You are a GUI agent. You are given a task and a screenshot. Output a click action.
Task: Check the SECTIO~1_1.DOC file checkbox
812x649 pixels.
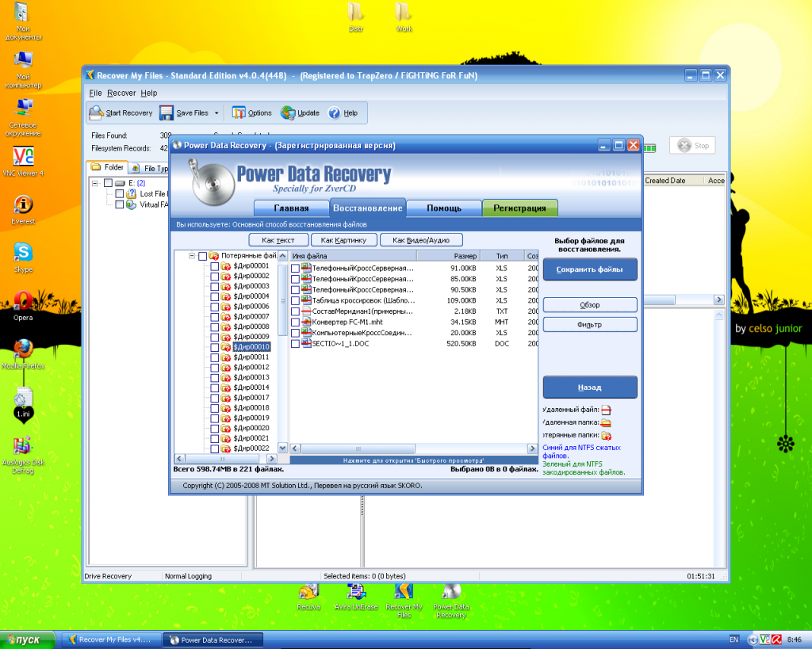point(295,344)
